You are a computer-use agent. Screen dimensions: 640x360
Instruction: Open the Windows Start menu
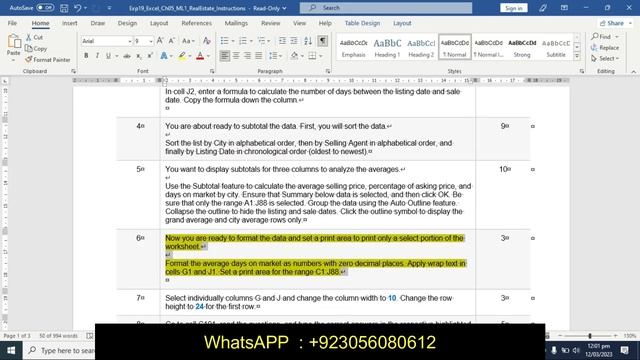(x=11, y=350)
